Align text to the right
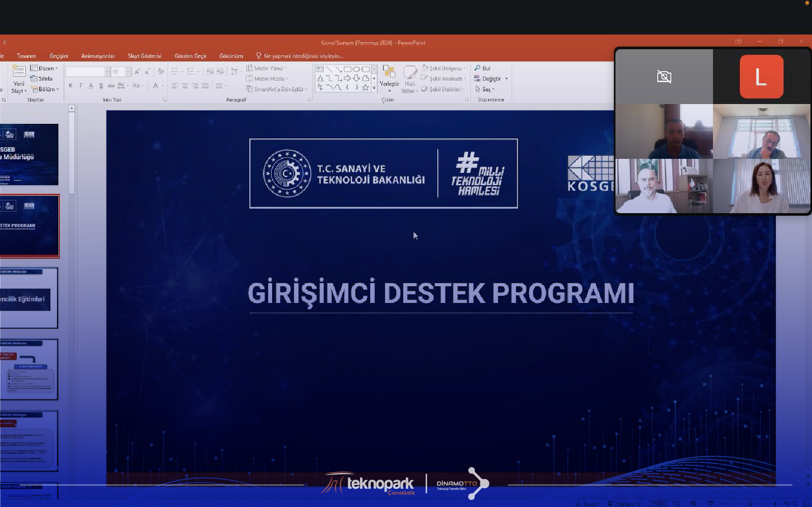Screen dimensions: 812x507 click(x=195, y=86)
